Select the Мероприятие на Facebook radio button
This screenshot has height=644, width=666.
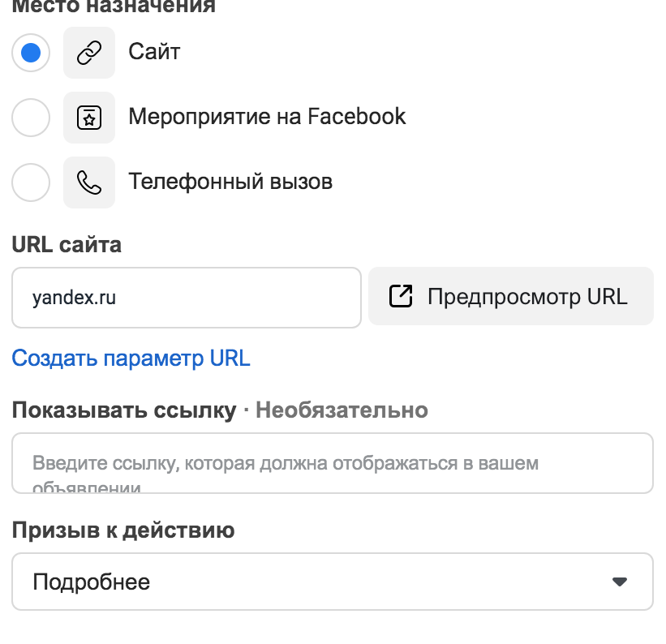point(31,118)
